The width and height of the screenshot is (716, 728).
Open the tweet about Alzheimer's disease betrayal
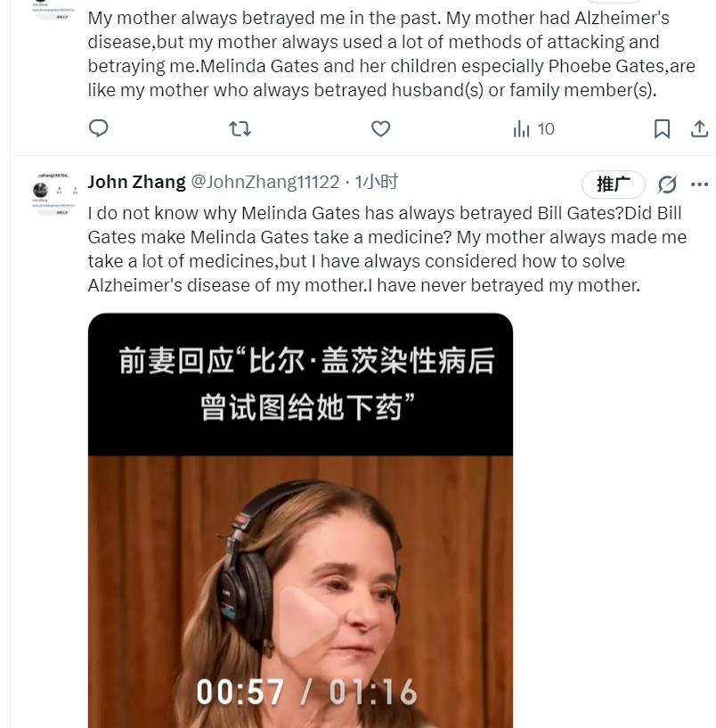(x=392, y=53)
